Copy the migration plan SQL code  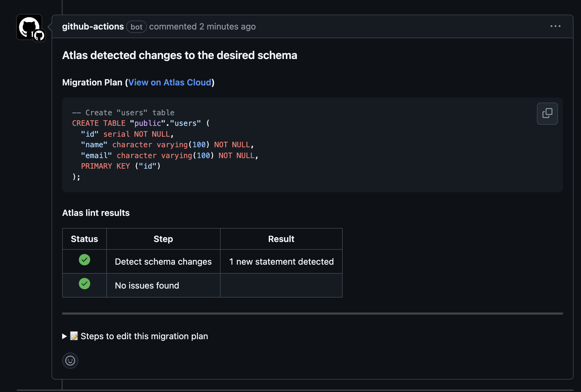pyautogui.click(x=547, y=114)
